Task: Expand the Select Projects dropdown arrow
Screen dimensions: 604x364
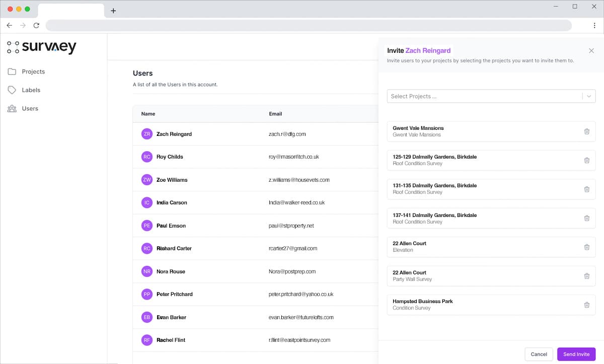Action: click(x=589, y=96)
